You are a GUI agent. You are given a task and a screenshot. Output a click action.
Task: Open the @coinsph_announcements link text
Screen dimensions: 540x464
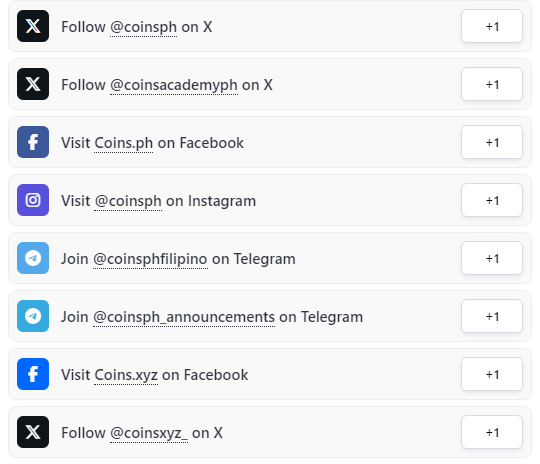(x=184, y=317)
